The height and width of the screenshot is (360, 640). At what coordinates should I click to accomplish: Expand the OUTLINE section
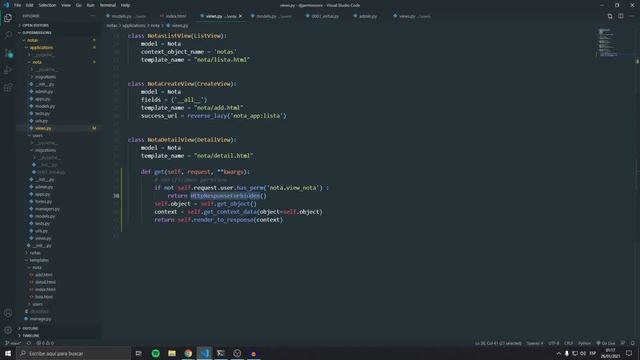[30, 328]
